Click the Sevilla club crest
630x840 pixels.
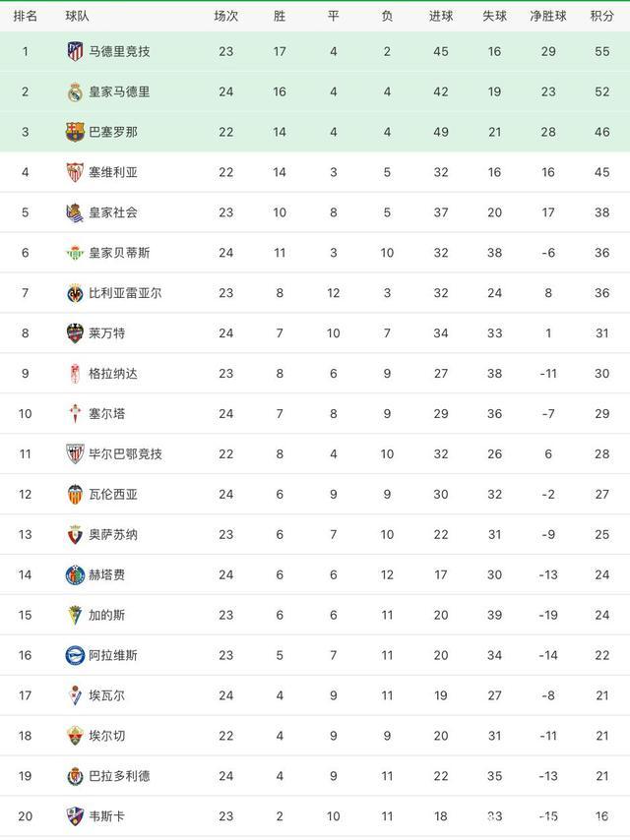tap(75, 172)
